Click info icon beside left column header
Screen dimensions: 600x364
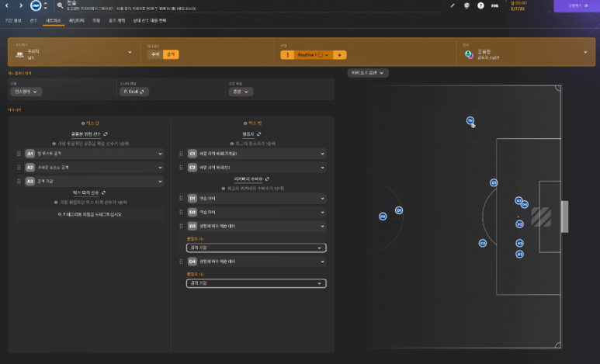tap(83, 123)
